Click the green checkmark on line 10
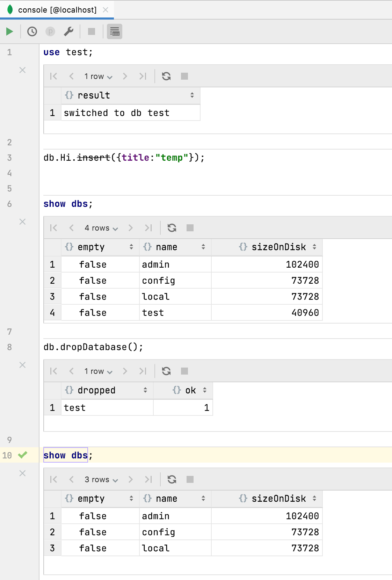 (x=23, y=455)
